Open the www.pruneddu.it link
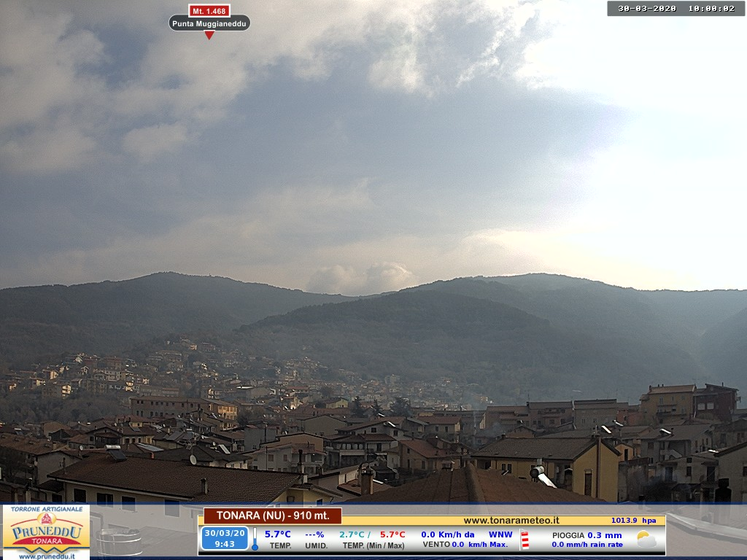Viewport: 747px width, 560px height. [x=46, y=556]
